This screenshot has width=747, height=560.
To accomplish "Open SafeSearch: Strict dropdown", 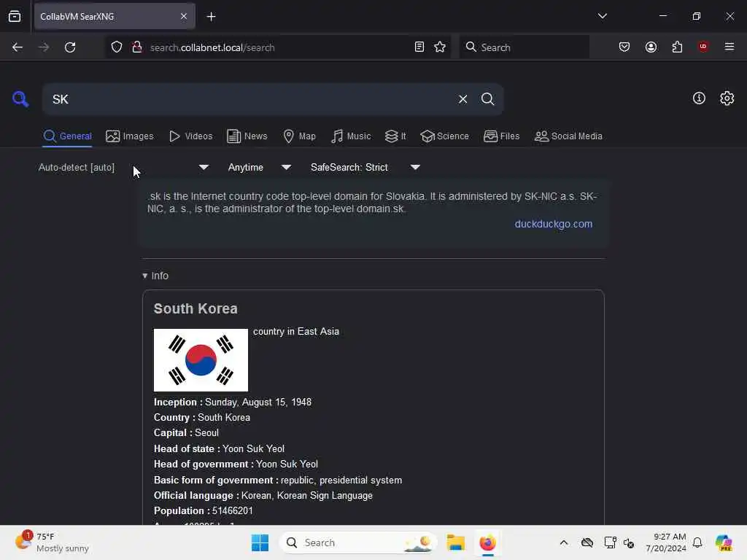I will click(x=365, y=167).
